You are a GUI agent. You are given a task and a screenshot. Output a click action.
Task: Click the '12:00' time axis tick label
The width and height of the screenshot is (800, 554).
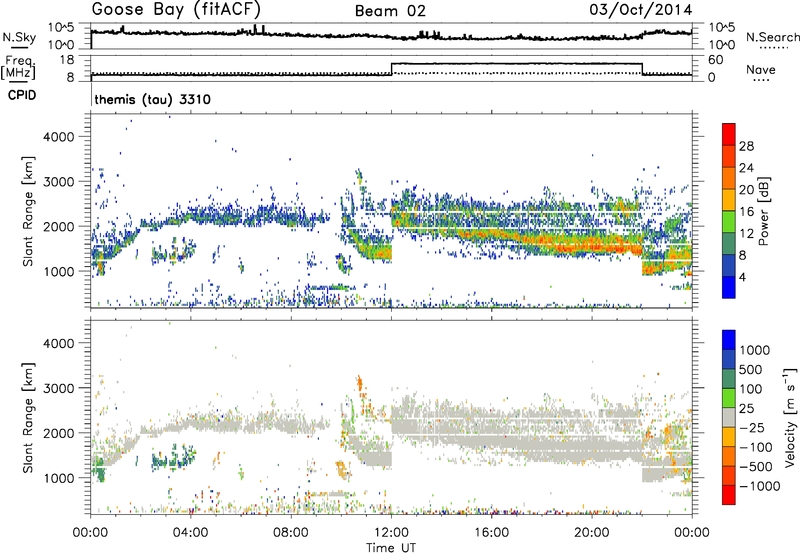pos(391,533)
